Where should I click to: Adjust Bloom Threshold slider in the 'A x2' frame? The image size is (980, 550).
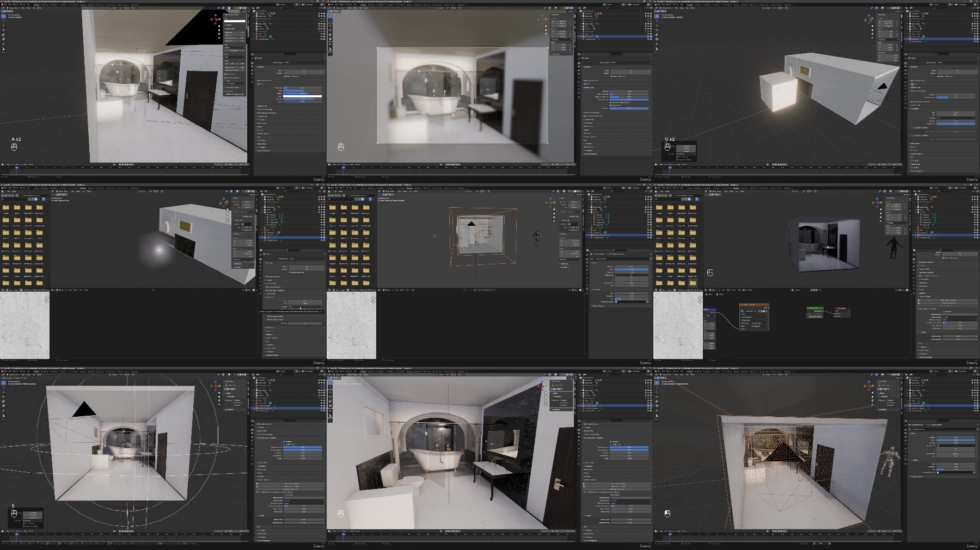click(302, 88)
